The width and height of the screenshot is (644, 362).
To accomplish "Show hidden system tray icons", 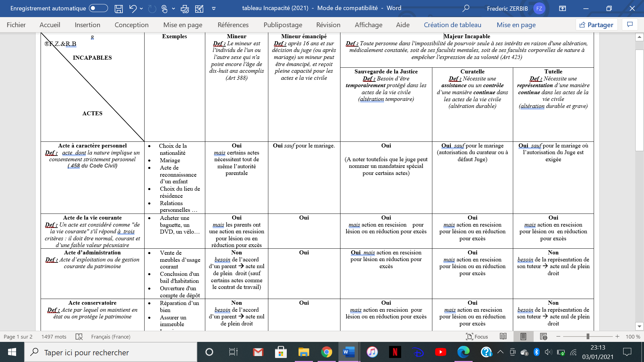I will point(500,352).
